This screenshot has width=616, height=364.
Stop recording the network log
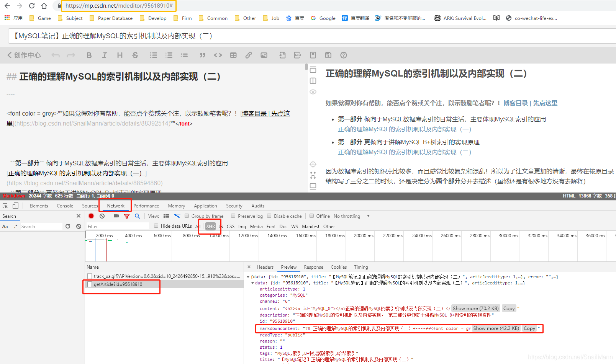(x=91, y=216)
